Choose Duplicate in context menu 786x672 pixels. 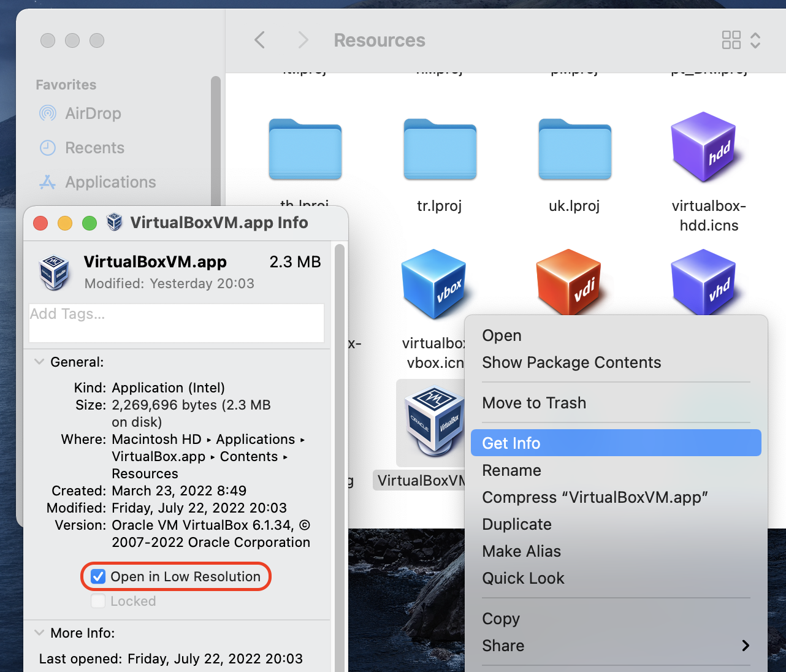click(x=616, y=524)
